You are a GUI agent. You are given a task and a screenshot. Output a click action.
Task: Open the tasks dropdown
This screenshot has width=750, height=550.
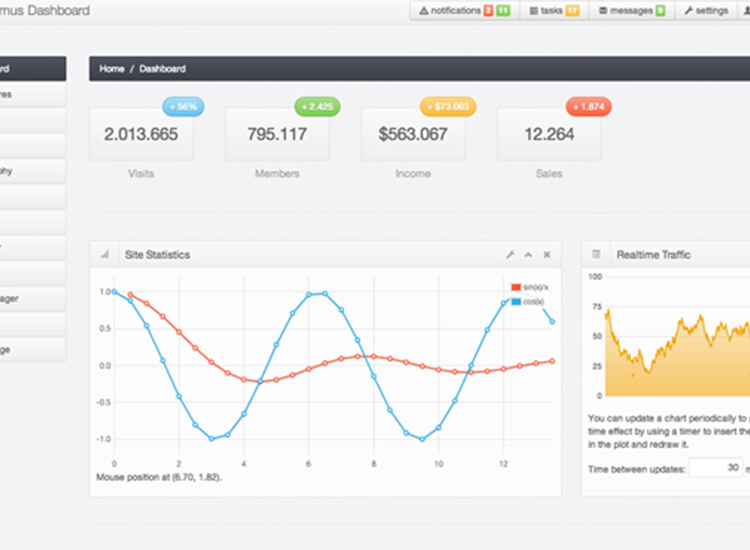[552, 11]
